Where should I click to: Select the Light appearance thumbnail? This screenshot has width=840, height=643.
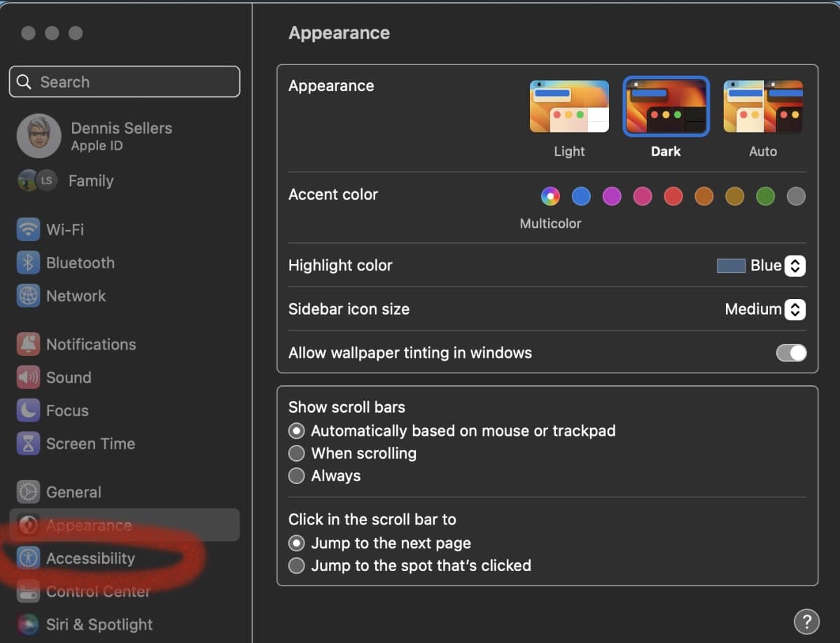coord(569,107)
